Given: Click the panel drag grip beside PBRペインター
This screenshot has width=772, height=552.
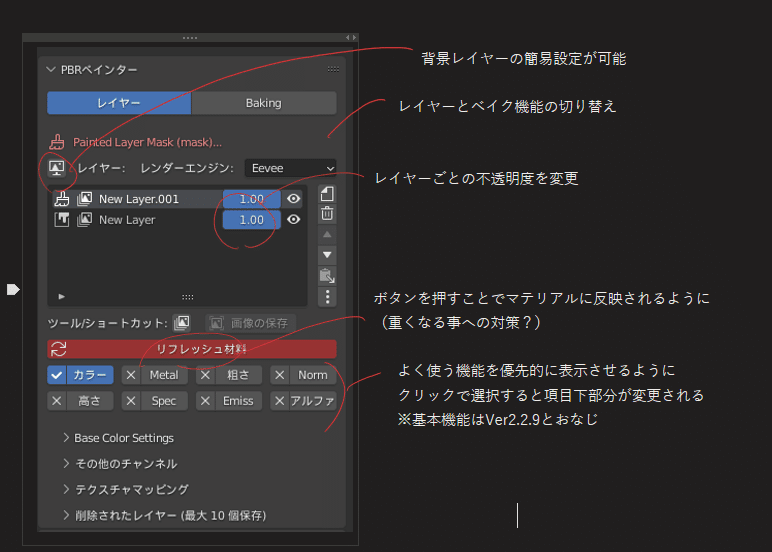Looking at the screenshot, I should 333,69.
